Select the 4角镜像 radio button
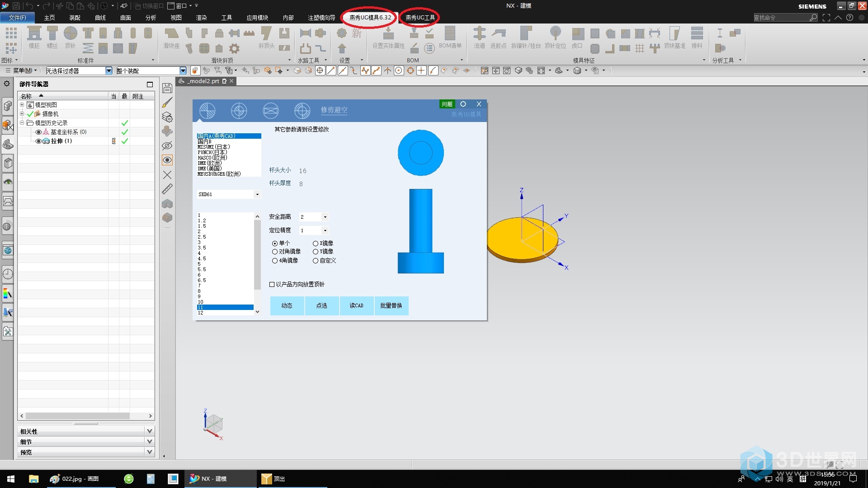This screenshot has height=488, width=868. 275,261
